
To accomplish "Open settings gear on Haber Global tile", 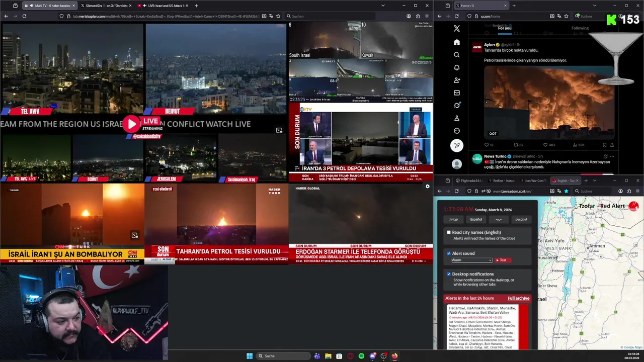I will pyautogui.click(x=428, y=187).
